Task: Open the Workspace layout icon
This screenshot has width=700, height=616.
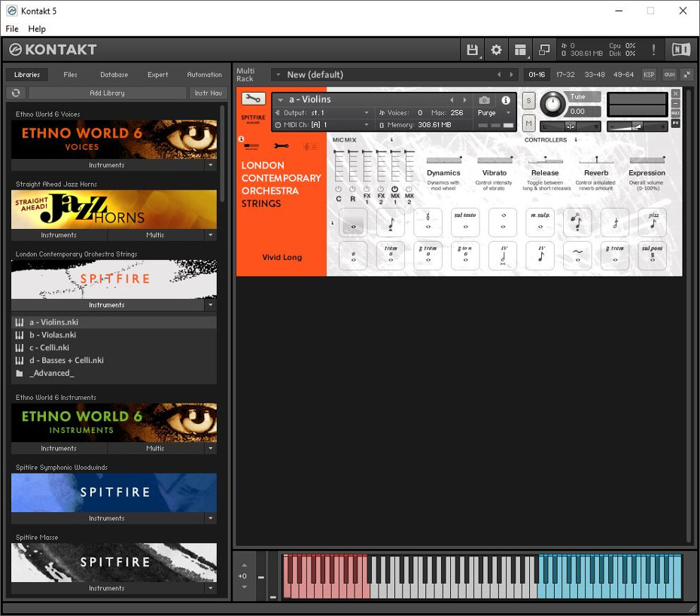Action: (520, 50)
